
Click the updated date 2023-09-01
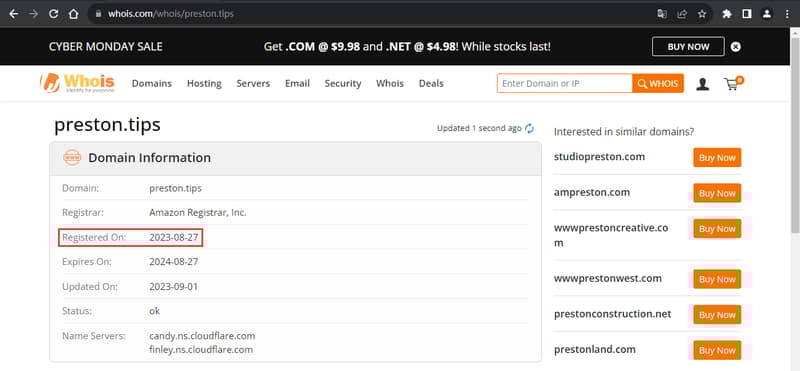[173, 286]
